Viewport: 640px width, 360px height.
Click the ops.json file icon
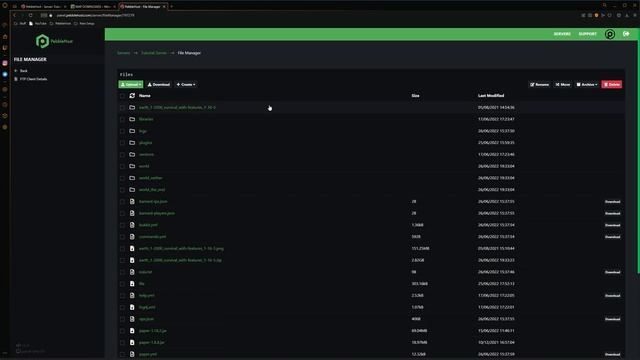coord(132,319)
